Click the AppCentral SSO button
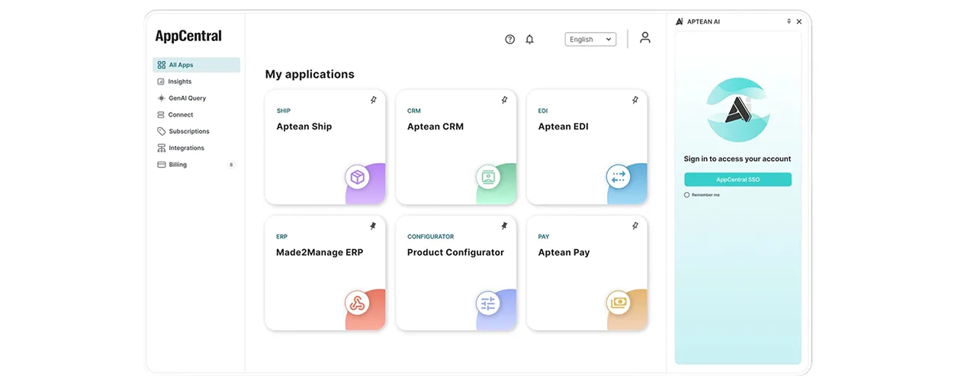980x381 pixels. [737, 180]
